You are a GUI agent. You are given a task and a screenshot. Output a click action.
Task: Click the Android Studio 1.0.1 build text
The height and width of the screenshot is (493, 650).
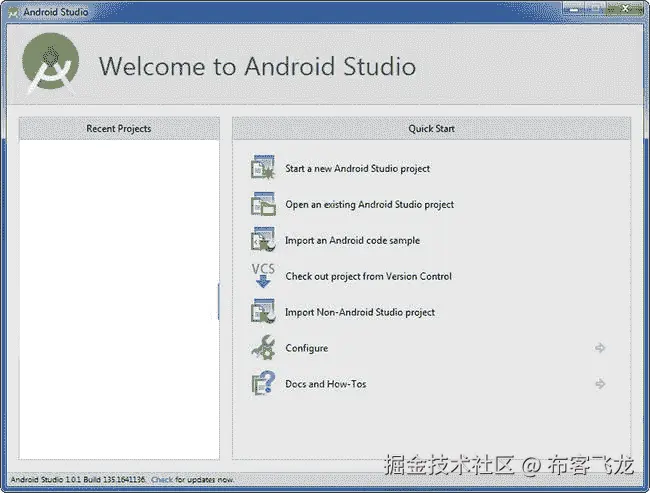(x=78, y=480)
